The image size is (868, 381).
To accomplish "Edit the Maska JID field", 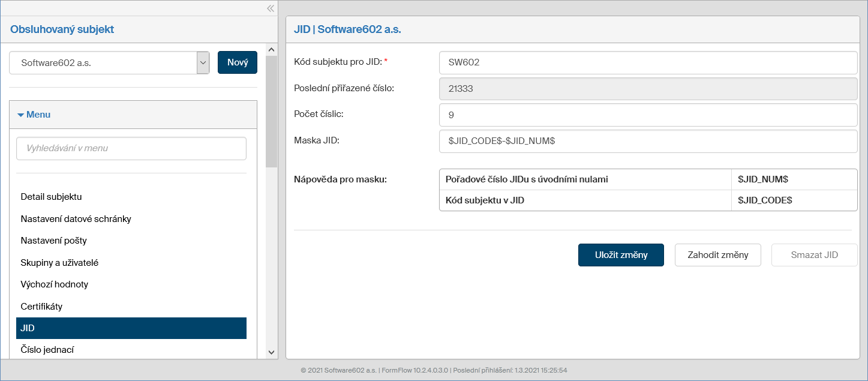I will [648, 142].
